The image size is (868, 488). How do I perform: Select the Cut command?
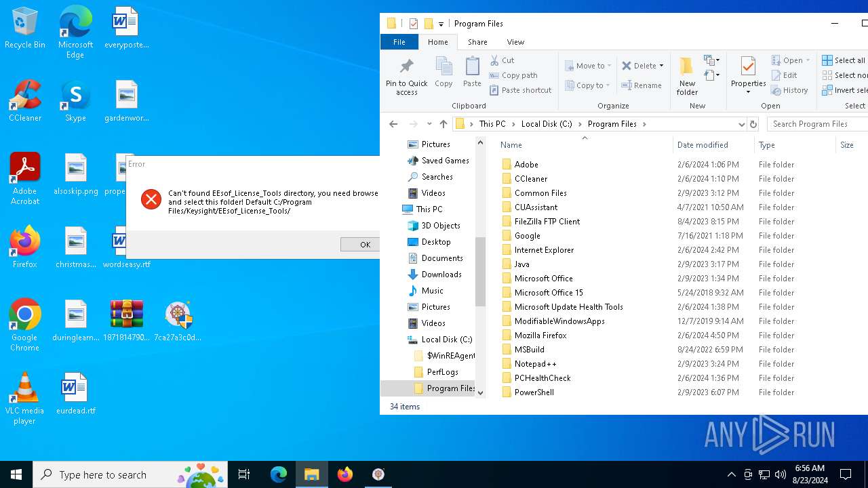coord(502,60)
